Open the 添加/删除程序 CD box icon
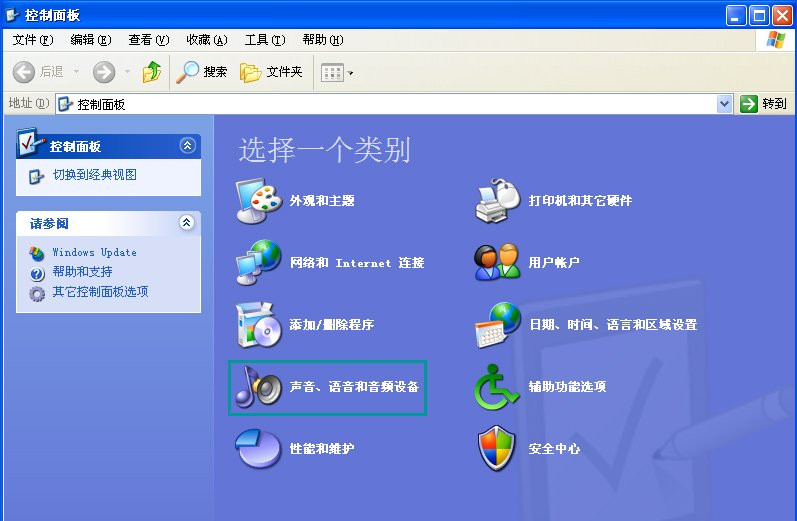The image size is (797, 521). click(258, 325)
